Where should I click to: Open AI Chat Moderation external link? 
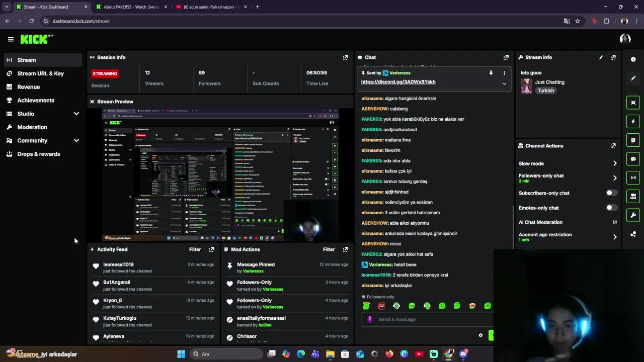615,222
